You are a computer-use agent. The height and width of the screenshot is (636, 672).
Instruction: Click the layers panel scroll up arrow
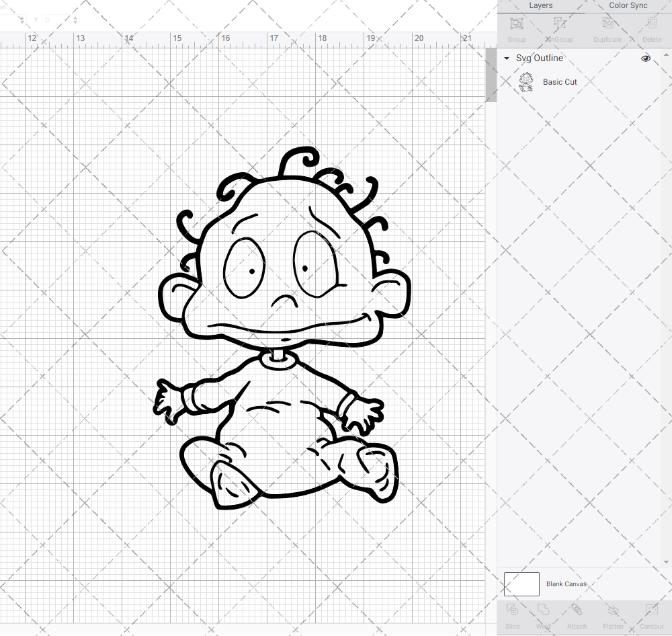coord(665,55)
